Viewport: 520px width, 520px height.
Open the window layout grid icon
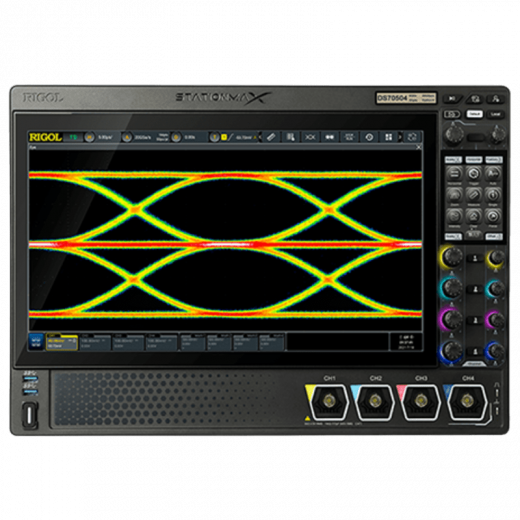point(389,137)
